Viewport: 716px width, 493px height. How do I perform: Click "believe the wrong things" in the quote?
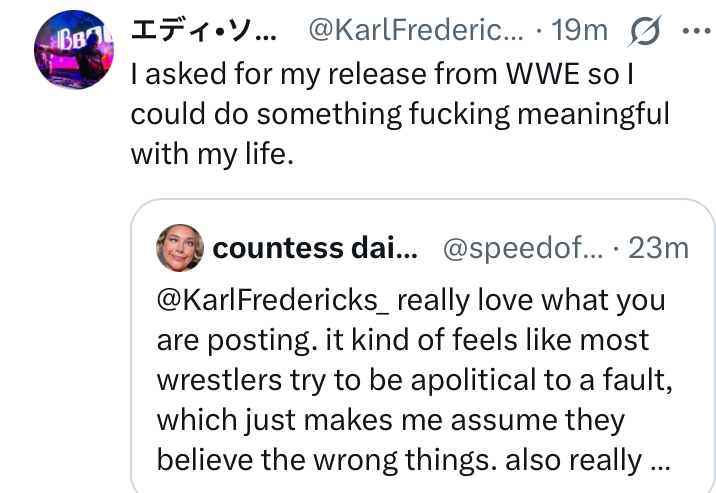click(330, 460)
